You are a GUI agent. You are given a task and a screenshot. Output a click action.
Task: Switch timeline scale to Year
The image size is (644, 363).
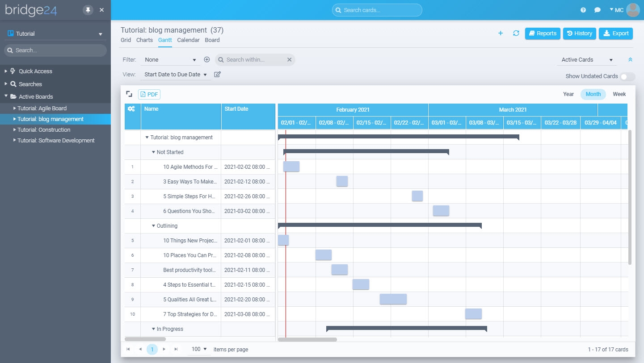point(568,94)
